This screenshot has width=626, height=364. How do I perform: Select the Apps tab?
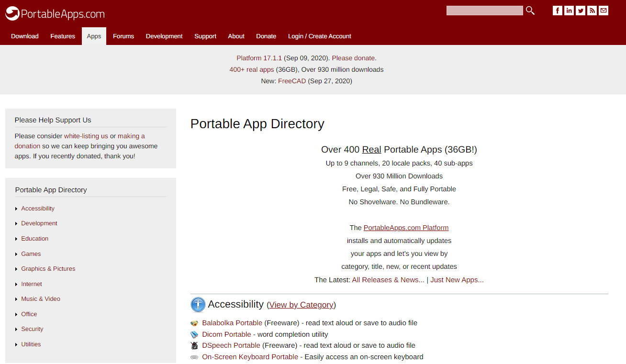pos(94,36)
